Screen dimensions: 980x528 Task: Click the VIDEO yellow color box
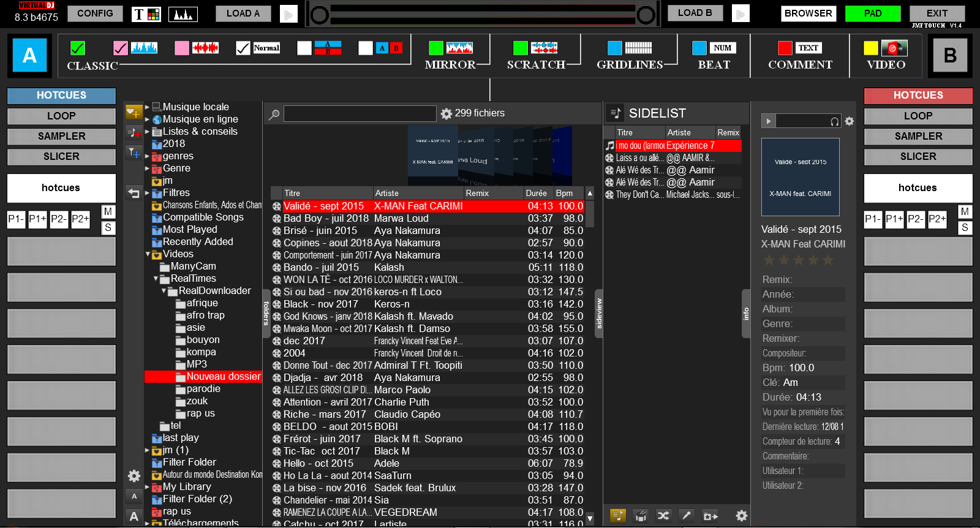(871, 48)
